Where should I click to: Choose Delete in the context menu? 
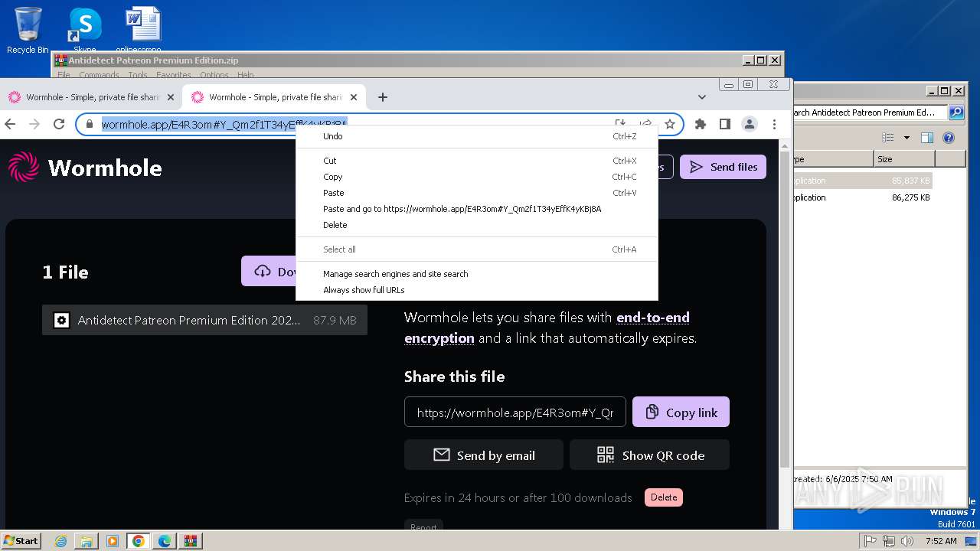click(476, 225)
